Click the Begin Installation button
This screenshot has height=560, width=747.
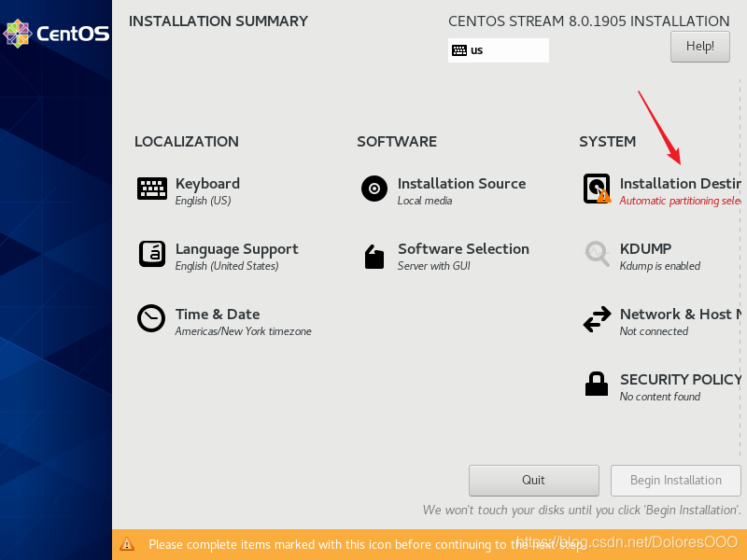click(675, 480)
